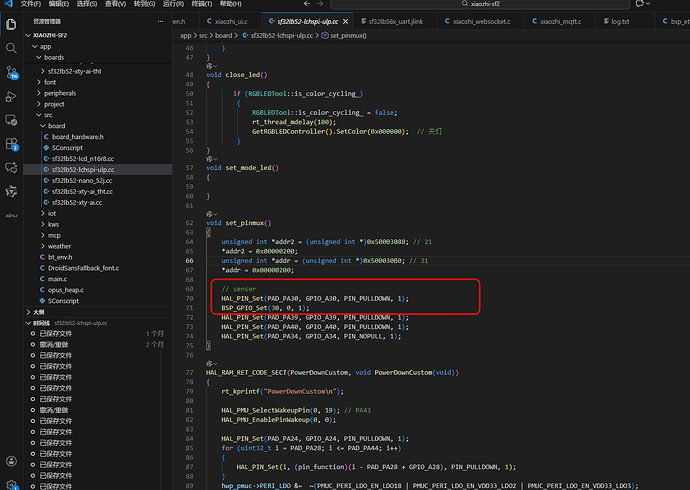This screenshot has height=490, width=690.
Task: Open the Search view icon
Action: 12,47
